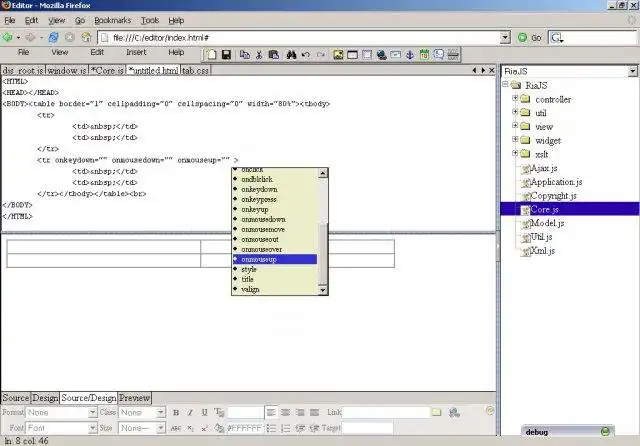Switch to Source view tab
Viewport: 640px width, 446px height.
tap(16, 398)
